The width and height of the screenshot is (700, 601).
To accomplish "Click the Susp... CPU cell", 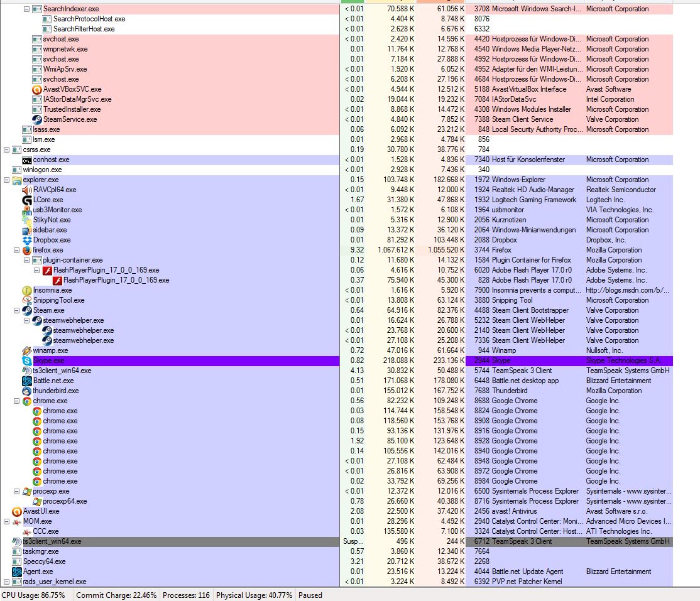I will [353, 542].
